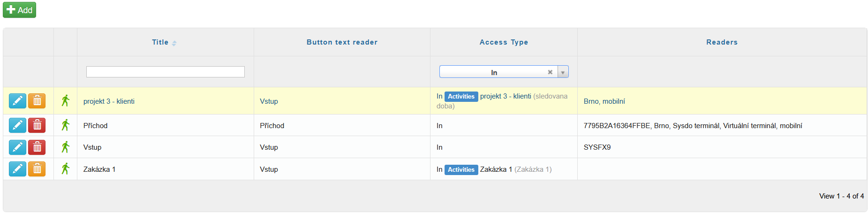Edit the Vstup row entry
This screenshot has width=868, height=214.
pos(17,147)
